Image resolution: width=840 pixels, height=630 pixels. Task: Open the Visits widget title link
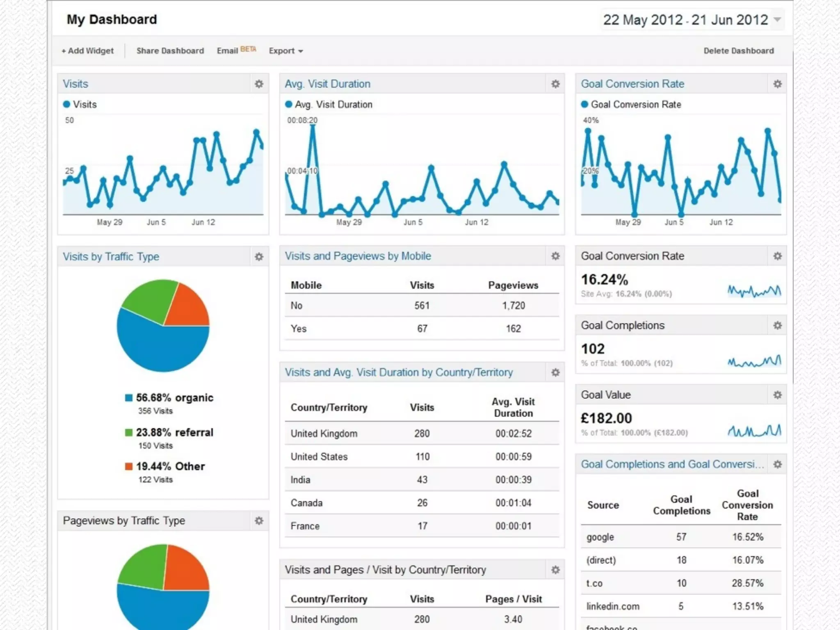(x=75, y=84)
